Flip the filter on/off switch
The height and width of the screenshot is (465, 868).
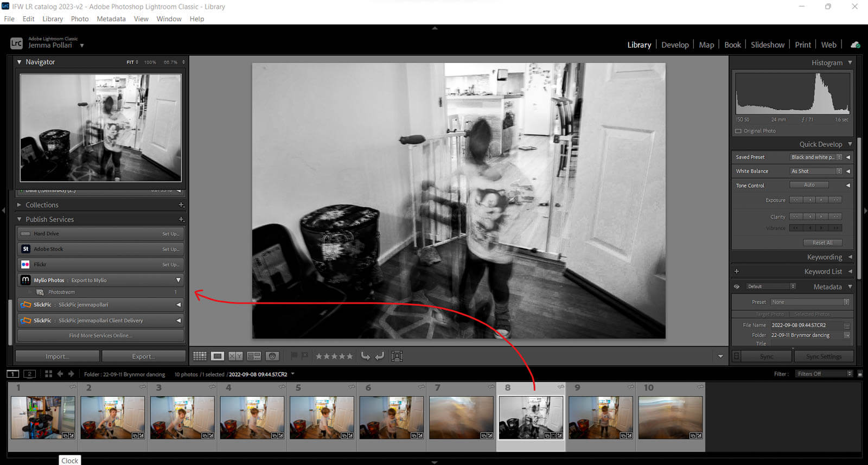(860, 374)
